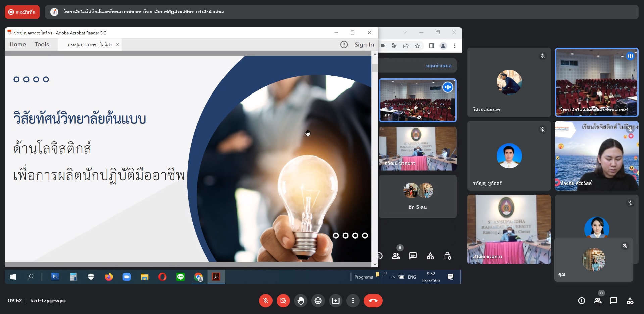The height and width of the screenshot is (314, 644).
Task: Open more options three-dot menu
Action: [353, 301]
